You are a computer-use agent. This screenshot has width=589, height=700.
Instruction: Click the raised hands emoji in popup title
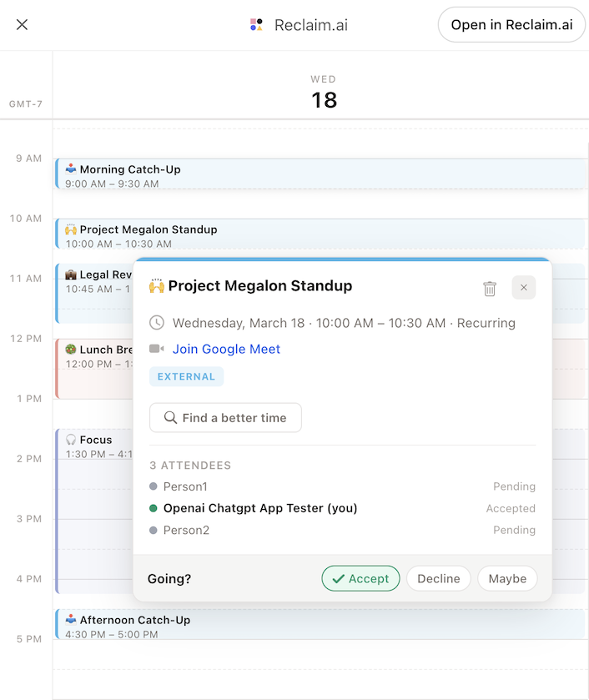[x=157, y=286]
